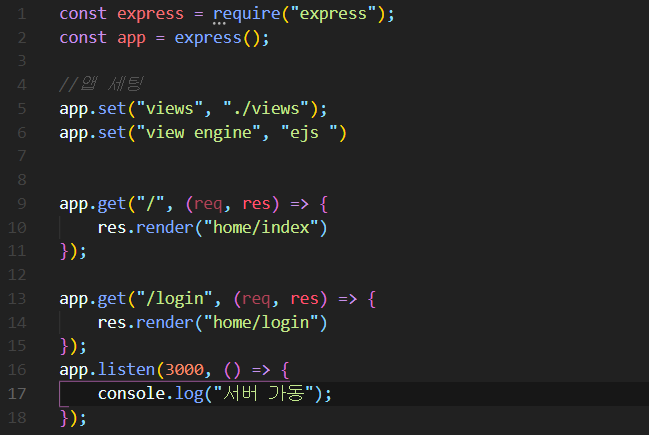Click line number 2 in the gutter

point(22,38)
